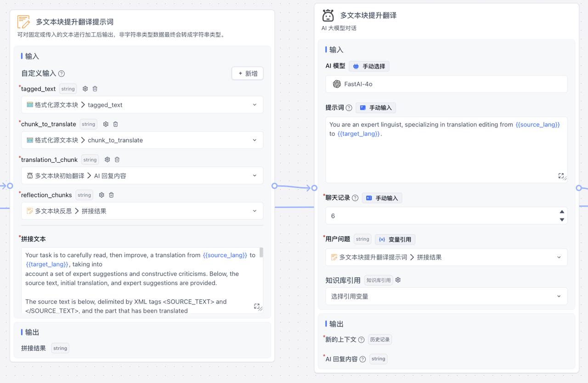
Task: Open 选择引用变量 dropdown for knowledge base
Action: (x=446, y=297)
